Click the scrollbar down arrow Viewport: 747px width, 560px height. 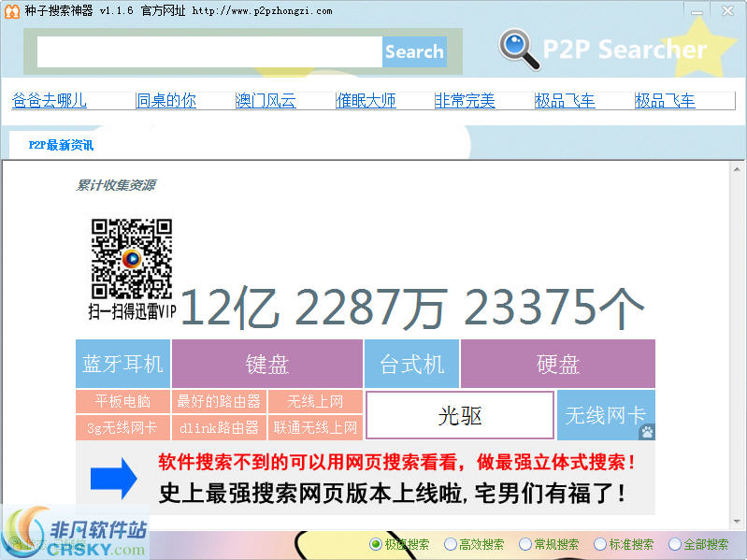[x=737, y=521]
